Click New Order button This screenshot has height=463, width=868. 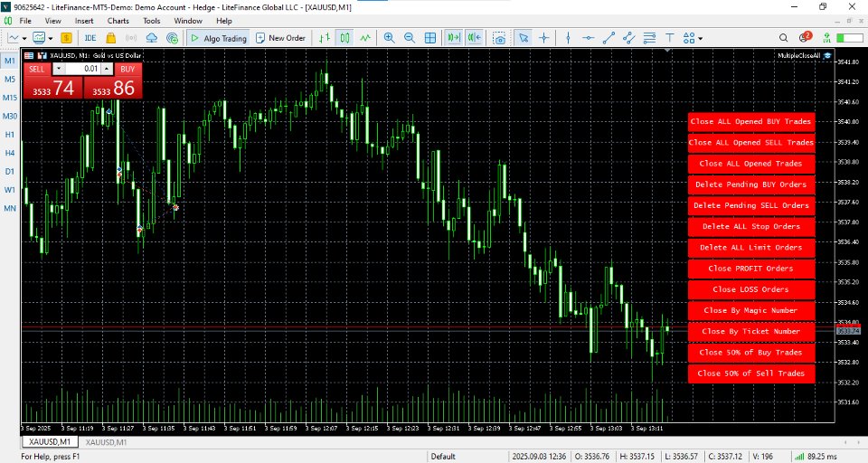281,38
